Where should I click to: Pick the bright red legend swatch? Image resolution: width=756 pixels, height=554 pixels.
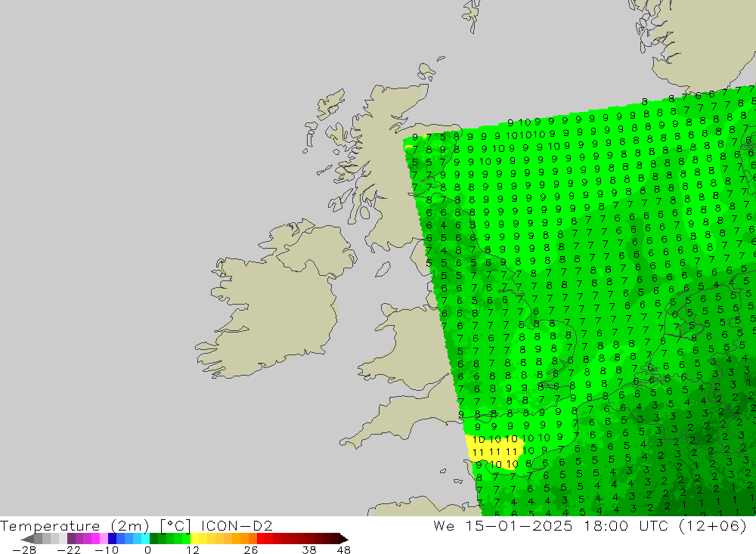(x=261, y=539)
